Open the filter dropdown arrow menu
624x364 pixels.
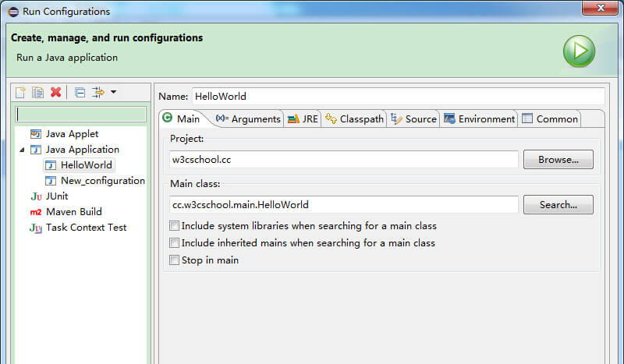[x=113, y=92]
